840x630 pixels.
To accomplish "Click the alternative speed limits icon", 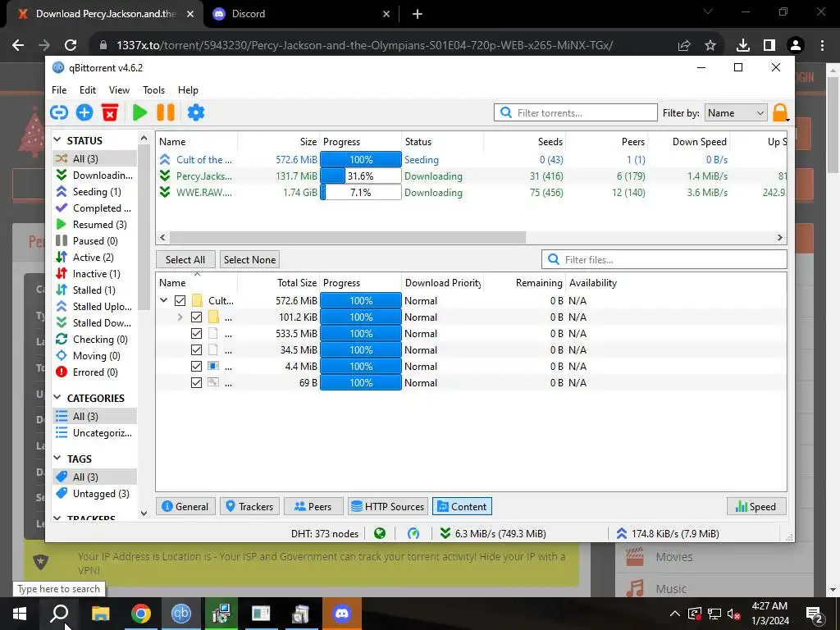I will tap(413, 533).
